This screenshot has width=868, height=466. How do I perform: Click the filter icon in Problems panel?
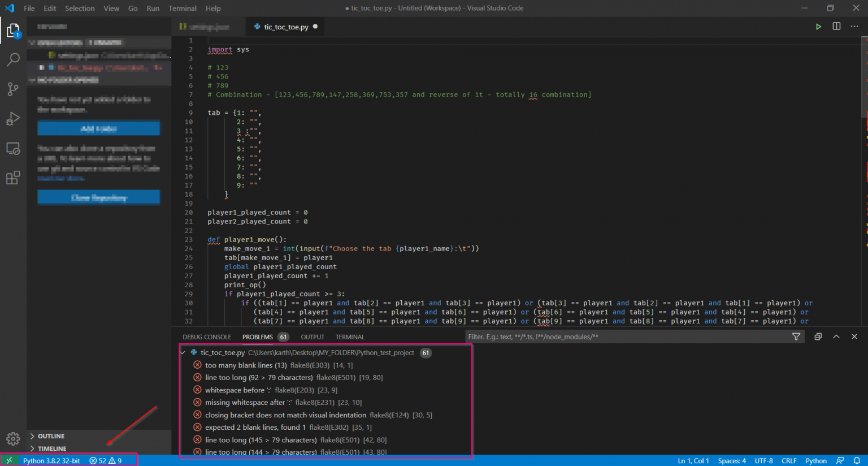point(796,337)
